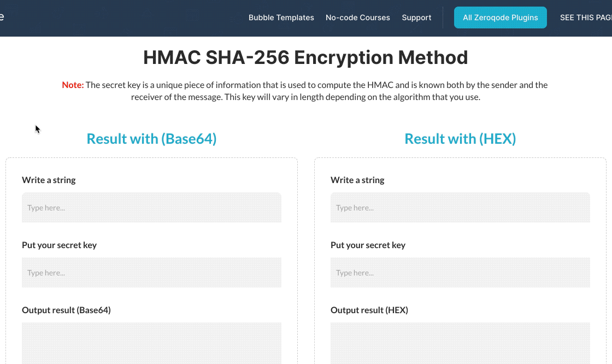Click the HEX output result box
This screenshot has height=364, width=612.
point(460,343)
